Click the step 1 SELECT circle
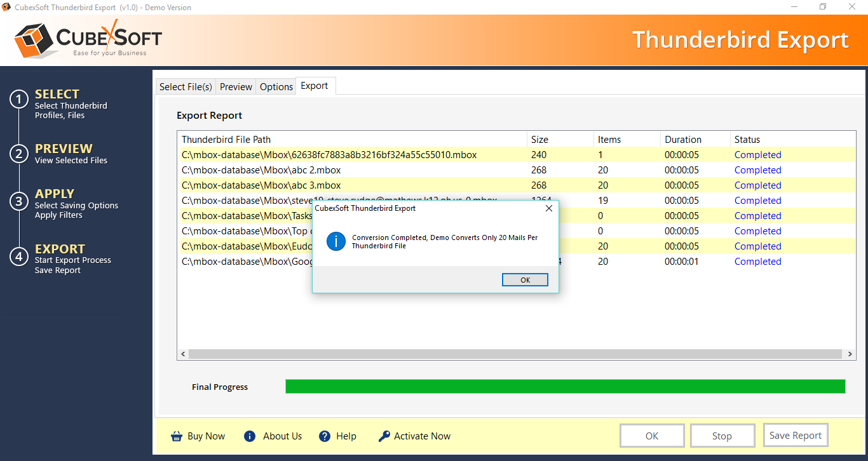Viewport: 868px width, 461px height. (x=19, y=99)
